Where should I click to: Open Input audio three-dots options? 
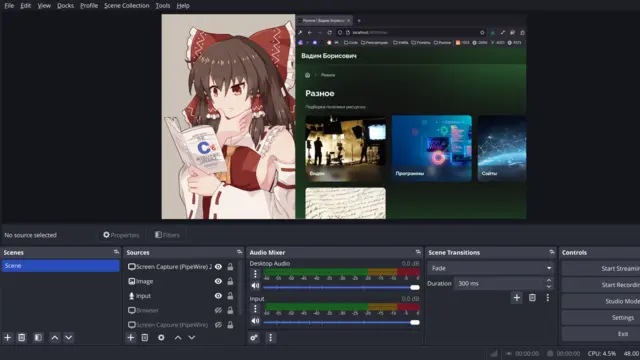[256, 309]
